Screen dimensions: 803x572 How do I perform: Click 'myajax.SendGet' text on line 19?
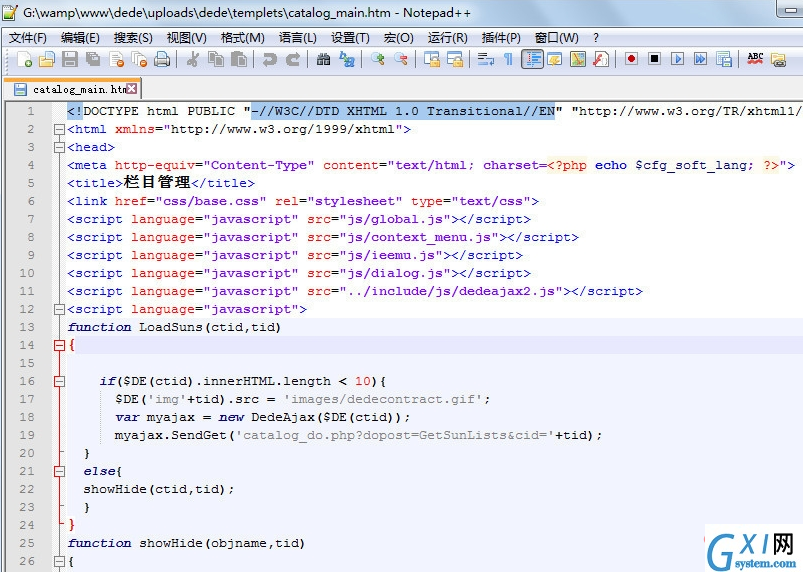(171, 435)
